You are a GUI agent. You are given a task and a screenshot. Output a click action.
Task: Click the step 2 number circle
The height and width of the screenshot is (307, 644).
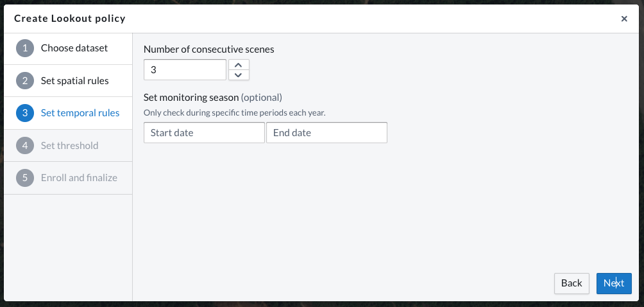pos(25,81)
